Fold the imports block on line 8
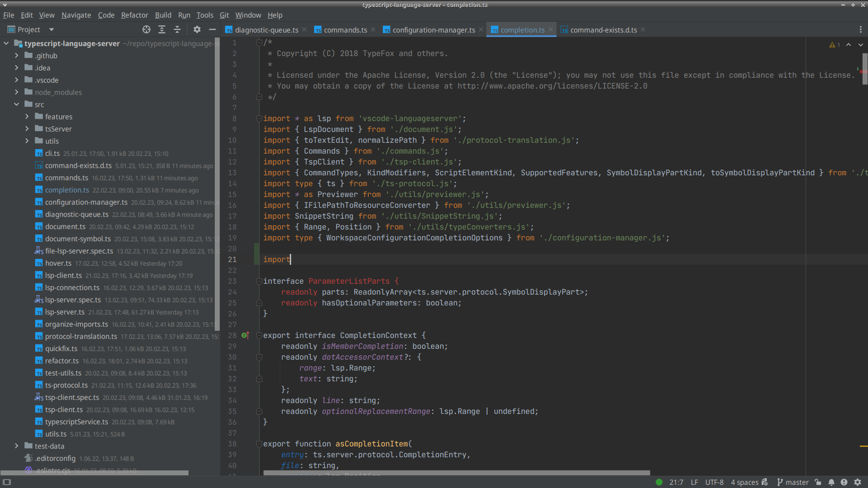The height and width of the screenshot is (488, 868). tap(259, 118)
